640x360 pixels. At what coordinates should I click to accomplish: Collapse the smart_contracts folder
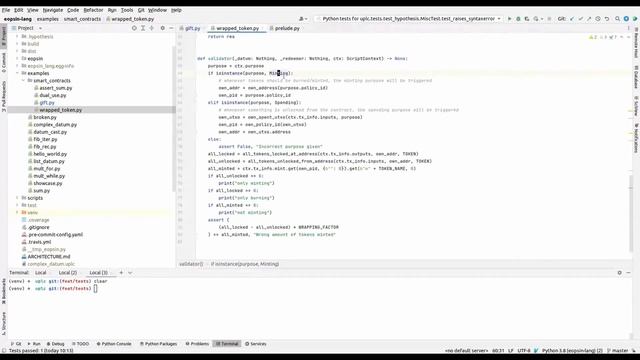[23, 80]
